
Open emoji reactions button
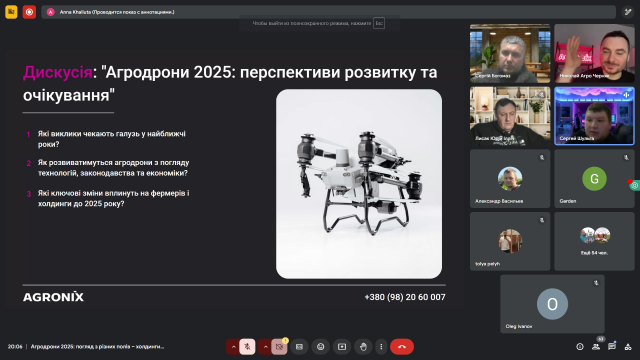pyautogui.click(x=320, y=347)
